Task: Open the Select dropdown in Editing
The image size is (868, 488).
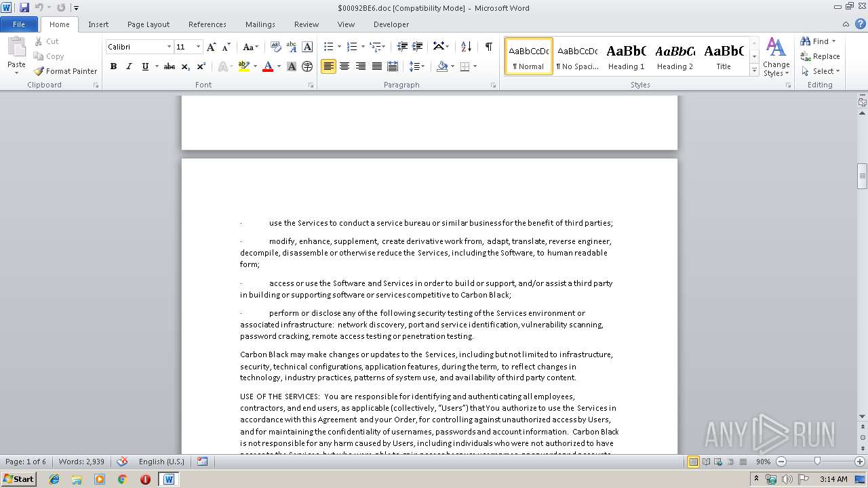Action: point(821,71)
